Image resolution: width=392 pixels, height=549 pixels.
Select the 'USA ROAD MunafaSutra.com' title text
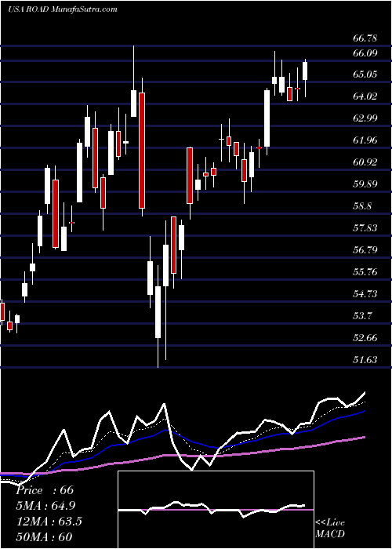click(x=63, y=9)
